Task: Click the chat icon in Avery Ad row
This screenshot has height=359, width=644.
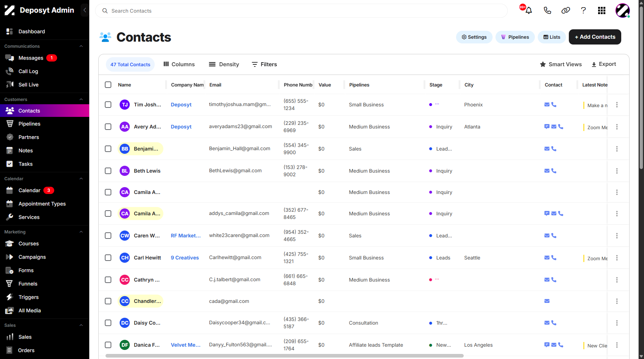Action: tap(547, 127)
